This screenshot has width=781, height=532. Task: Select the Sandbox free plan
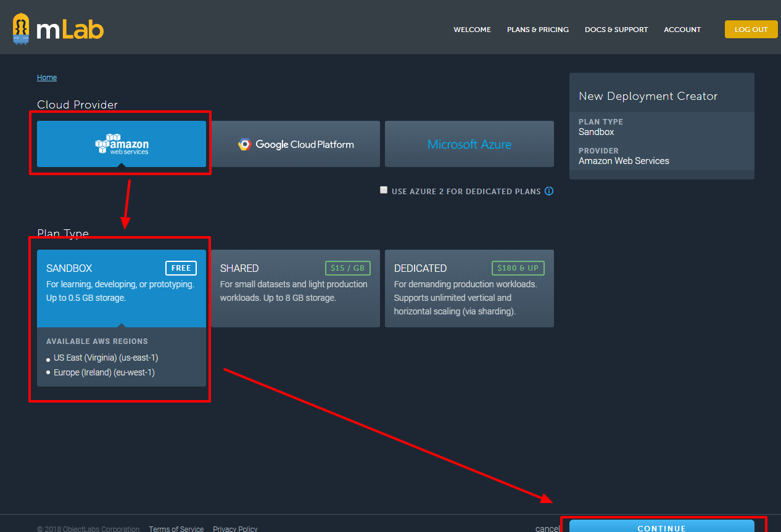pos(122,288)
